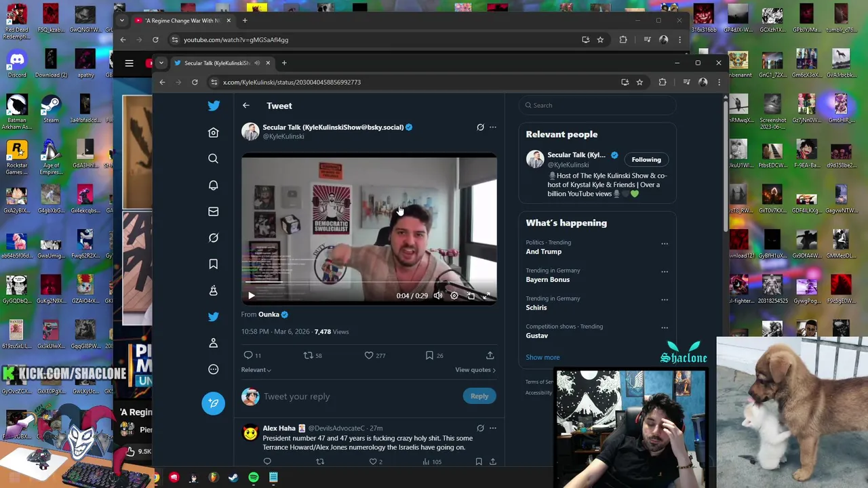The image size is (868, 488).
Task: Seek the tweet video progress bar
Action: tap(369, 282)
